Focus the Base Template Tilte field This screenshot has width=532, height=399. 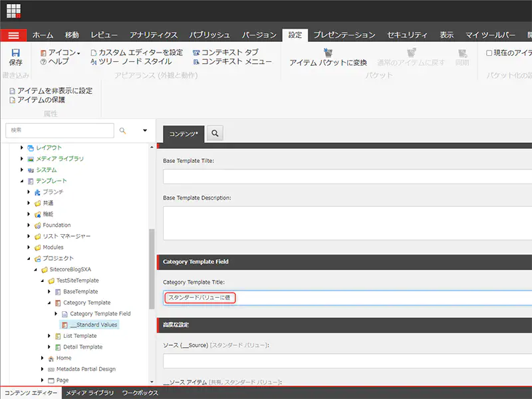tap(347, 176)
